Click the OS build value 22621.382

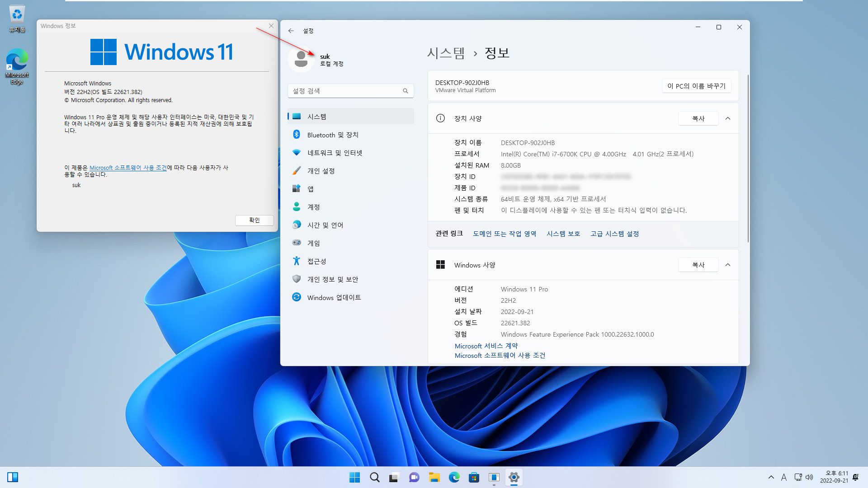click(515, 323)
